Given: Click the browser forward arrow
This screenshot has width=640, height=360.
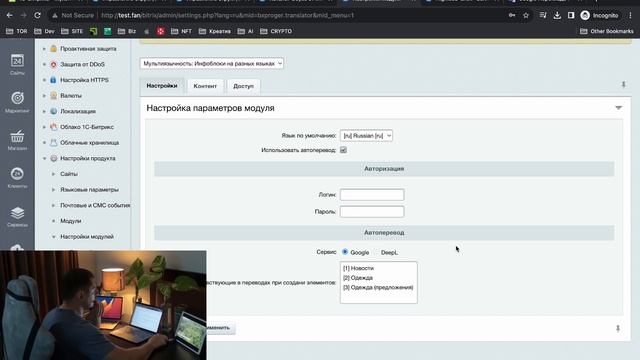Looking at the screenshot, I should point(23,16).
